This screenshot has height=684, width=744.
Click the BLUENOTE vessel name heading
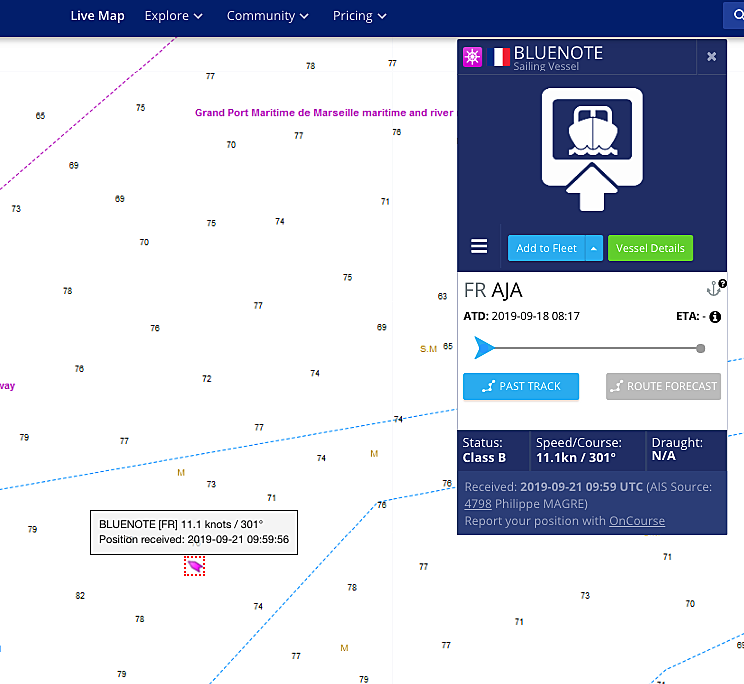pyautogui.click(x=558, y=53)
